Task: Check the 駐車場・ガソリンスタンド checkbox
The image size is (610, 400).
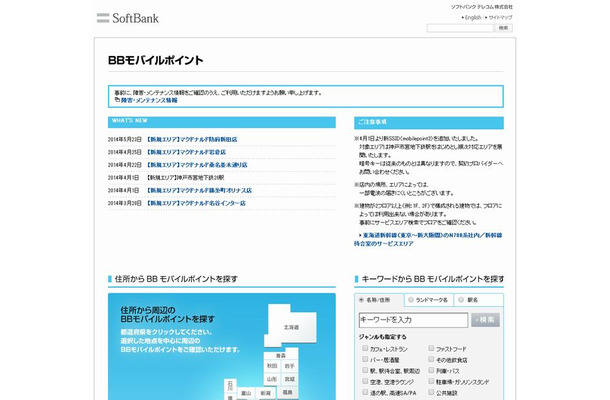Action: (x=431, y=381)
